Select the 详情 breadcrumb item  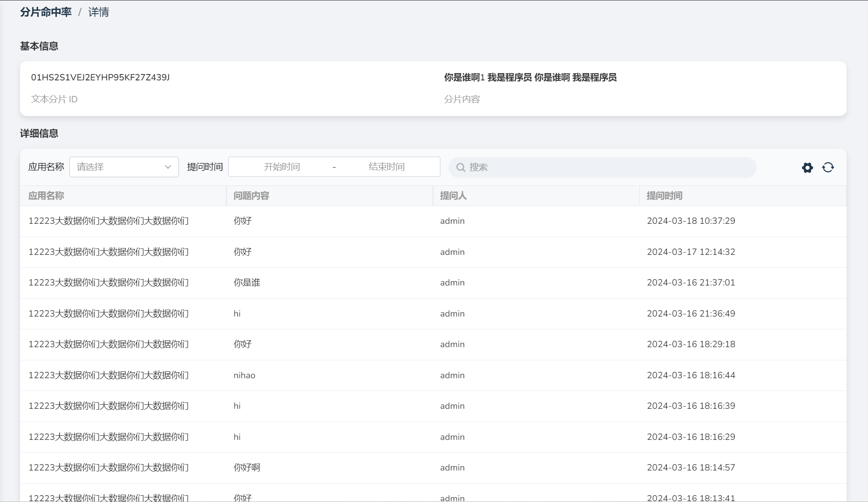tap(99, 12)
